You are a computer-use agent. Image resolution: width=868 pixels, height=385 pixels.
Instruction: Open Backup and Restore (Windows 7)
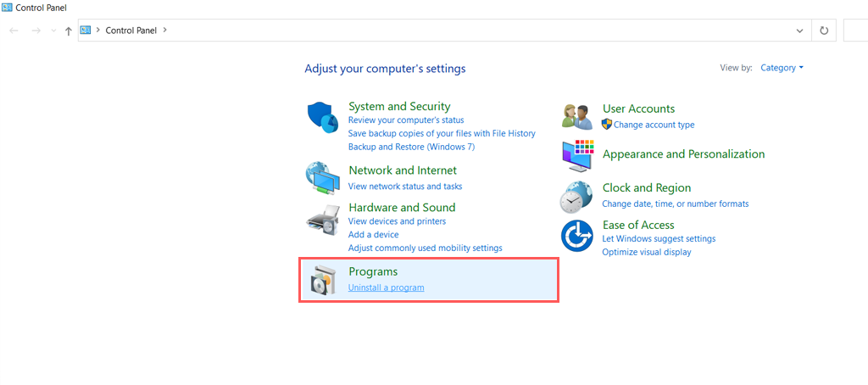[411, 147]
